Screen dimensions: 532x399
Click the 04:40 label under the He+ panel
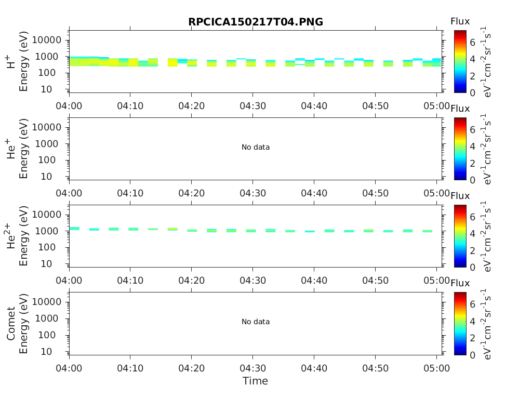click(314, 193)
